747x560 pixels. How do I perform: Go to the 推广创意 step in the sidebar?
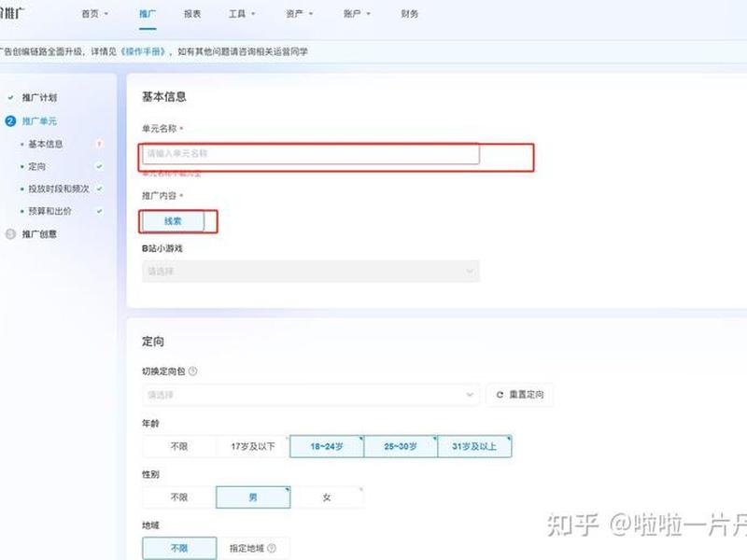pos(39,234)
